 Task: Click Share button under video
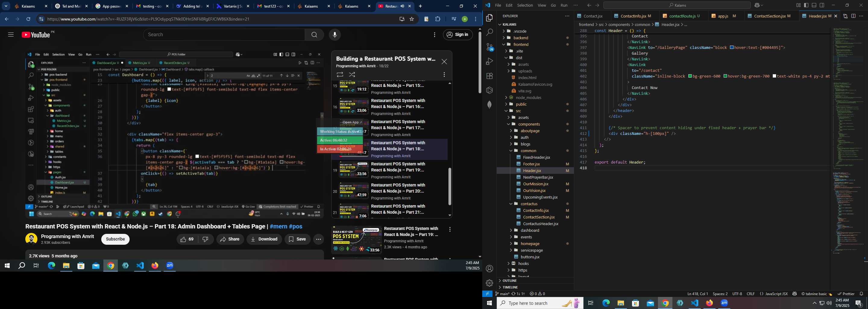pyautogui.click(x=230, y=239)
